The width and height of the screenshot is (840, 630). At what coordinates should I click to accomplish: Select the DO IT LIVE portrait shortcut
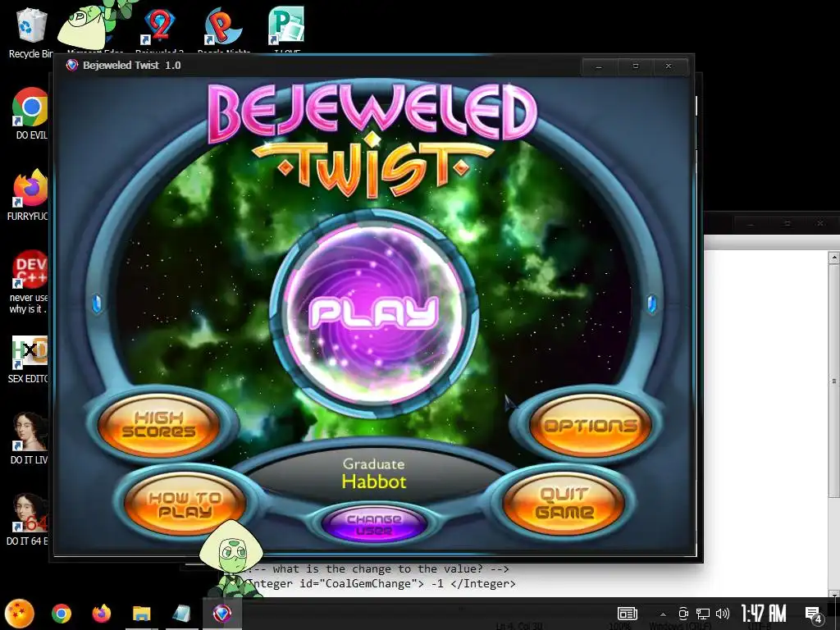30,438
